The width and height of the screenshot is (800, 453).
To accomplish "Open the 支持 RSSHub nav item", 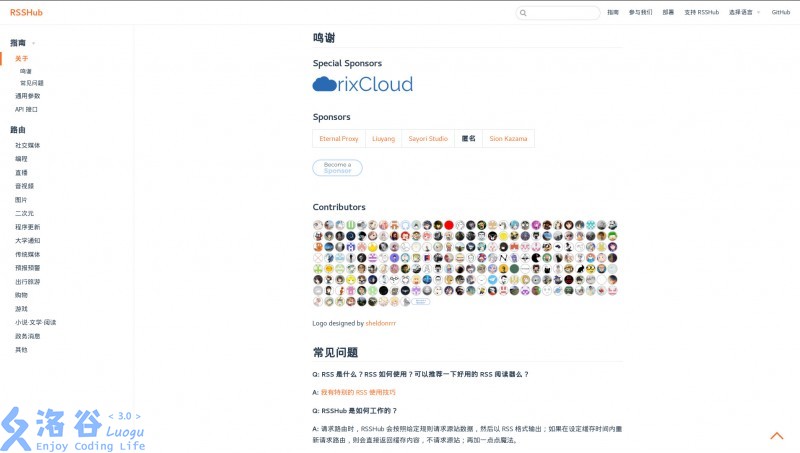I will pyautogui.click(x=702, y=12).
